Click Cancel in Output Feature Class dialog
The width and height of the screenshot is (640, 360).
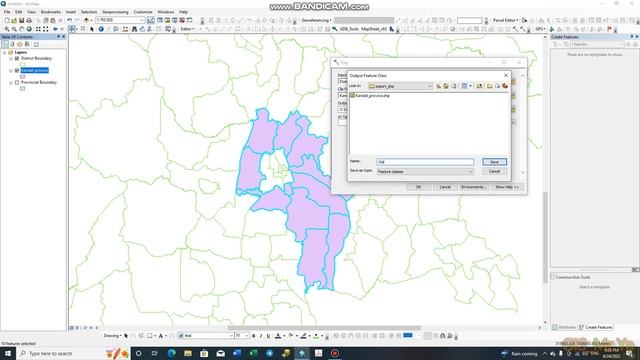pyautogui.click(x=494, y=171)
